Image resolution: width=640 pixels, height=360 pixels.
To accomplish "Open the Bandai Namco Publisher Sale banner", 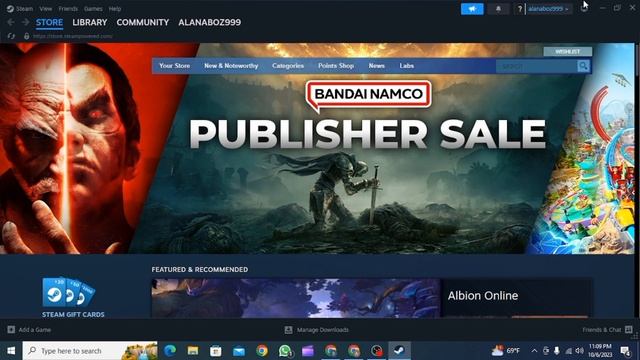I will pos(317,148).
